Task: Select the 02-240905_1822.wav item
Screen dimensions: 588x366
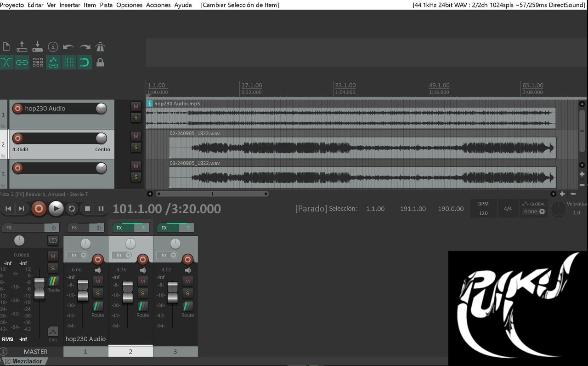Action: (363, 147)
